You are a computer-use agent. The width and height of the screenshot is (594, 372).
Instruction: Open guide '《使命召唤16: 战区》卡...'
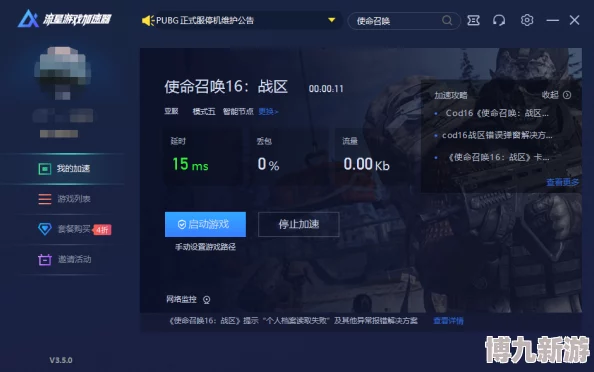tap(498, 157)
